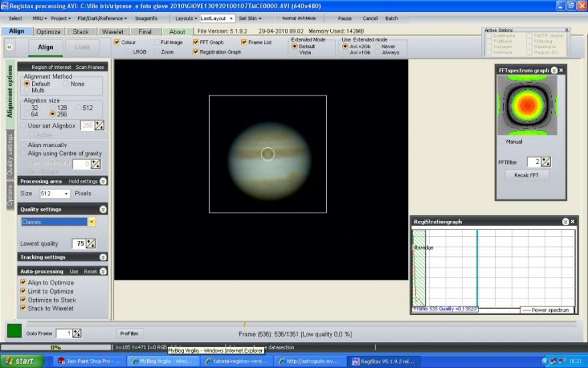This screenshot has height=368, width=588.
Task: Uncheck Align to Optimize
Action: (x=23, y=282)
